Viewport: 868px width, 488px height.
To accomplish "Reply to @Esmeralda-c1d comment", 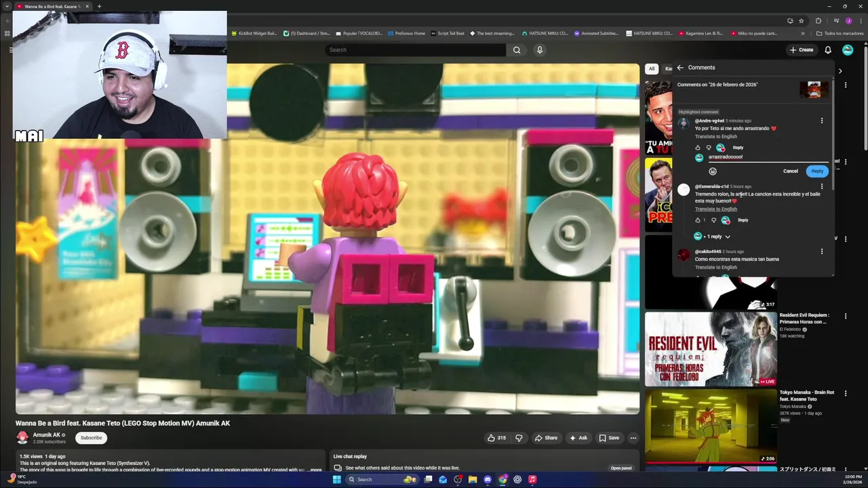I will [x=743, y=220].
